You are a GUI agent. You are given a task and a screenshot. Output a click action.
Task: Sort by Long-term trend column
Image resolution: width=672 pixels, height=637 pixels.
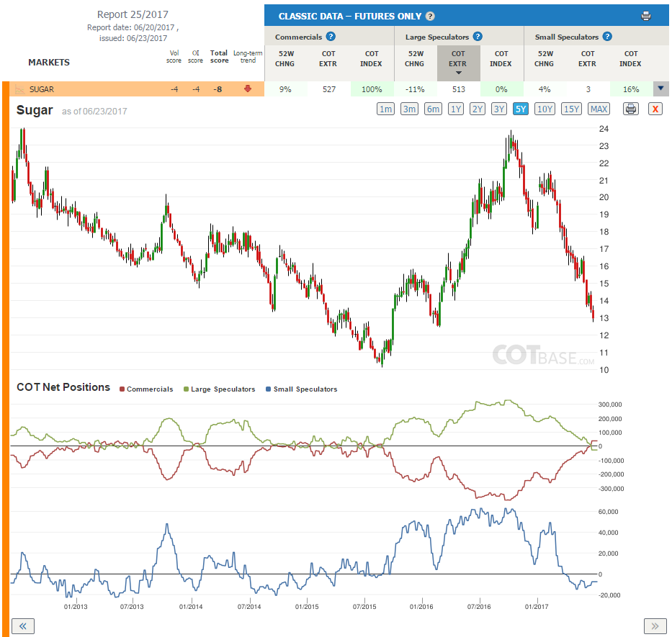[x=248, y=57]
